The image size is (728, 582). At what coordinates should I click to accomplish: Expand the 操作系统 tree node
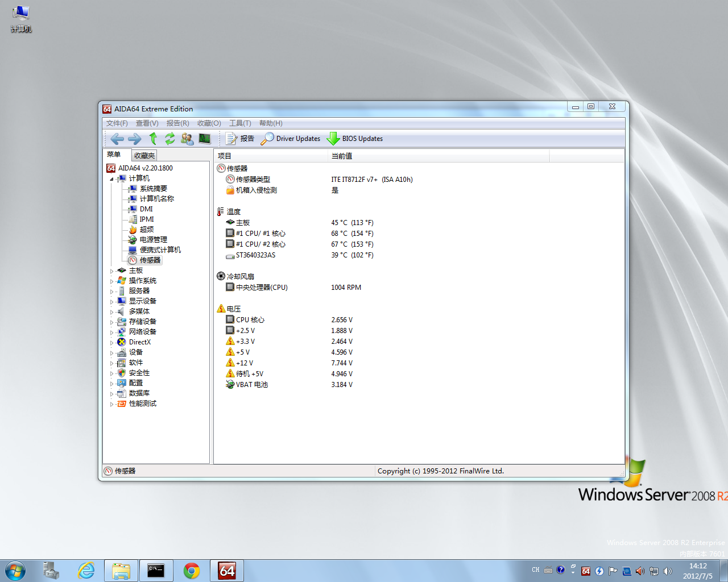point(111,281)
